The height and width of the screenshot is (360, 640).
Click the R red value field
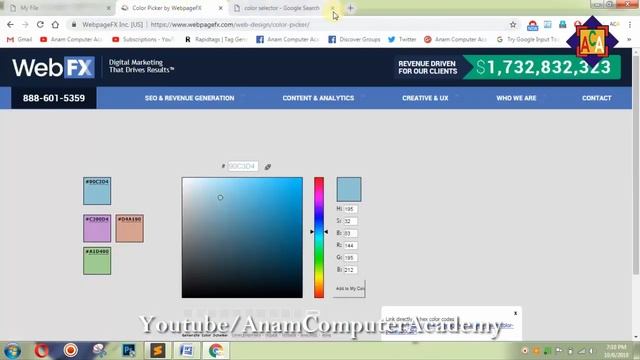point(351,246)
